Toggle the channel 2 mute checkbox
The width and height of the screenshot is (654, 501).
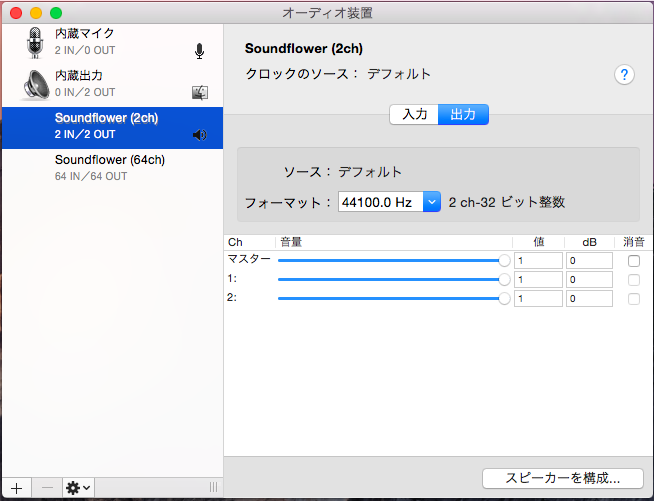tap(634, 299)
